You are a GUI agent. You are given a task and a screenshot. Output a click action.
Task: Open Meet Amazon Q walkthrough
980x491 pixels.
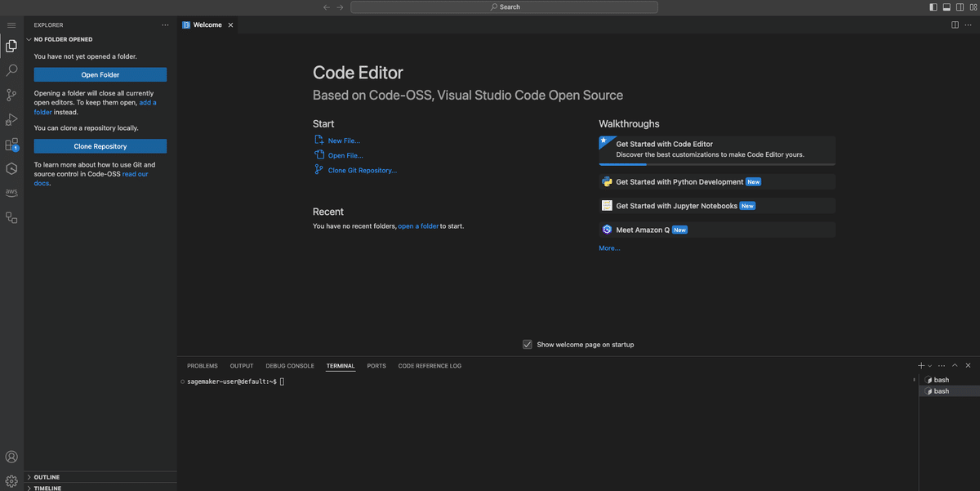pyautogui.click(x=717, y=230)
